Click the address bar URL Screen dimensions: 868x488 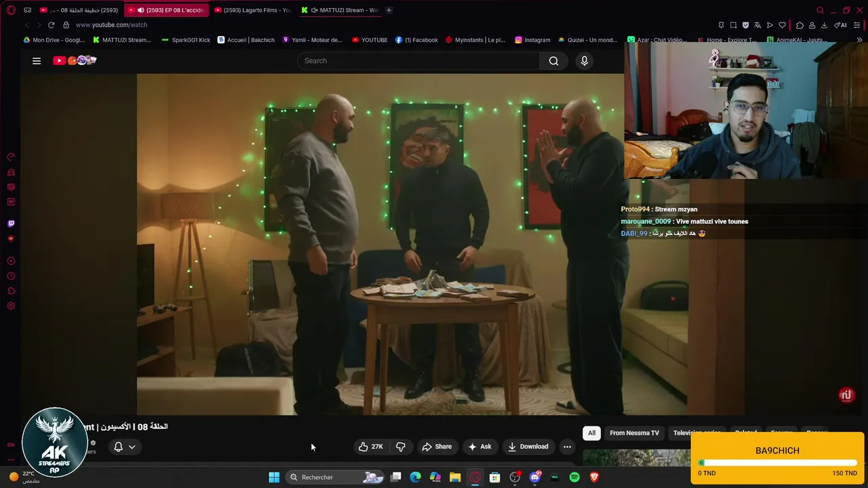(111, 25)
